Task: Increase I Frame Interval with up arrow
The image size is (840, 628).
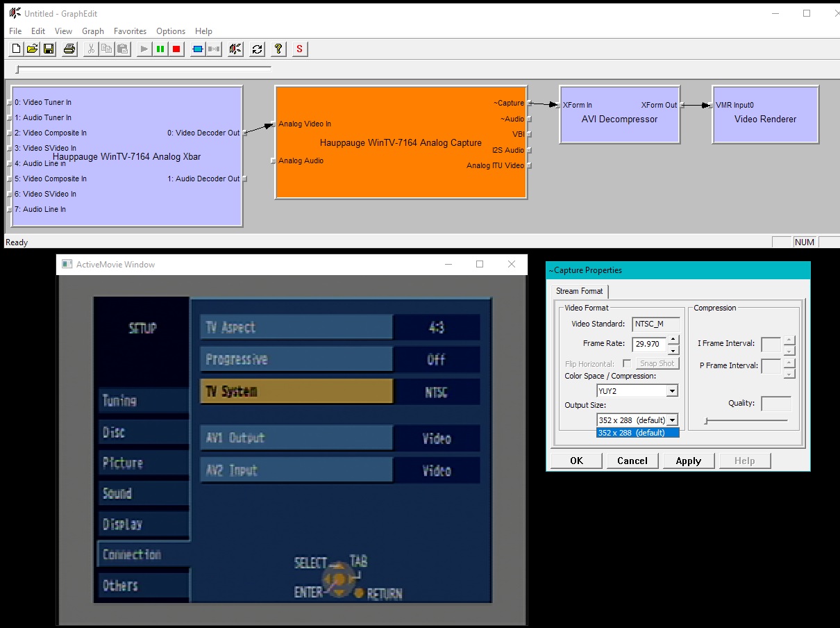Action: point(788,340)
